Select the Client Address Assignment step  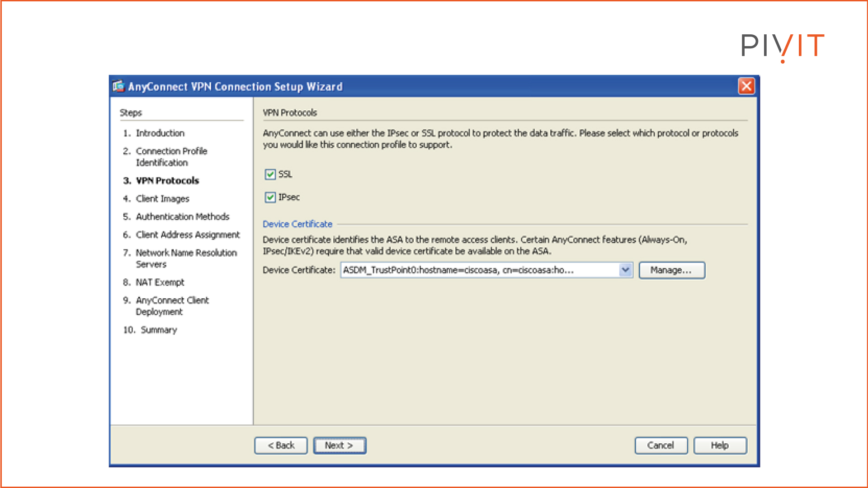[188, 235]
